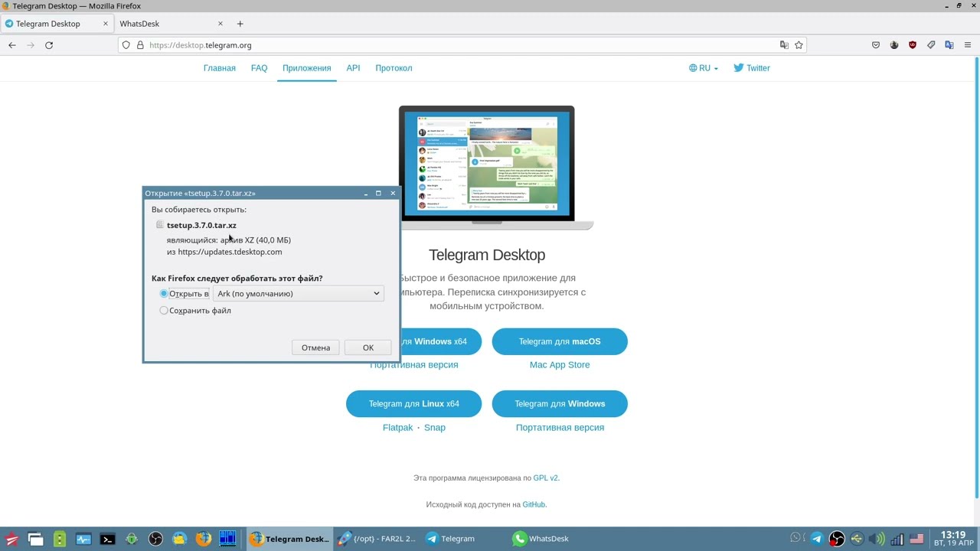
Task: Click 'Telegram для Linux x64' button
Action: (x=414, y=404)
